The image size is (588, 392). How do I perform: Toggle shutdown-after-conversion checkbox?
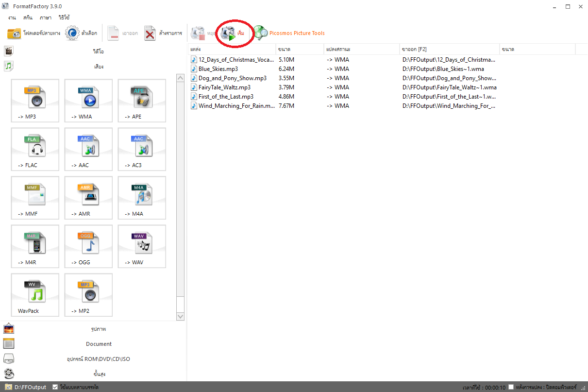pos(511,387)
